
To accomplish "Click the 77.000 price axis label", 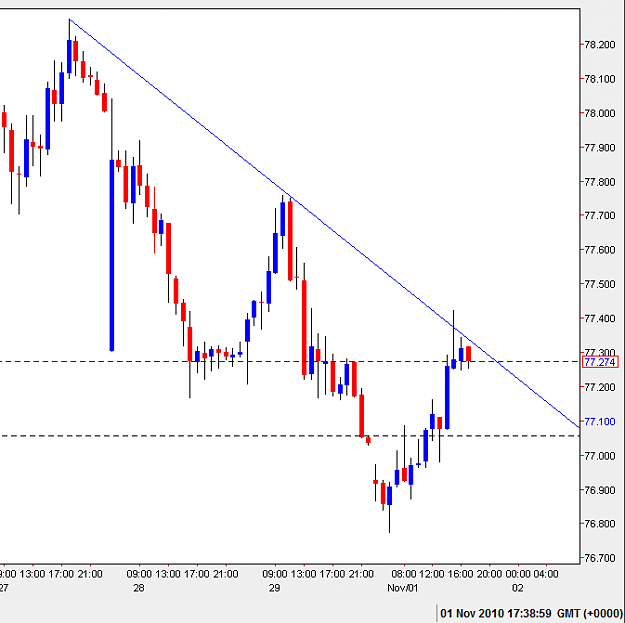I will (599, 456).
